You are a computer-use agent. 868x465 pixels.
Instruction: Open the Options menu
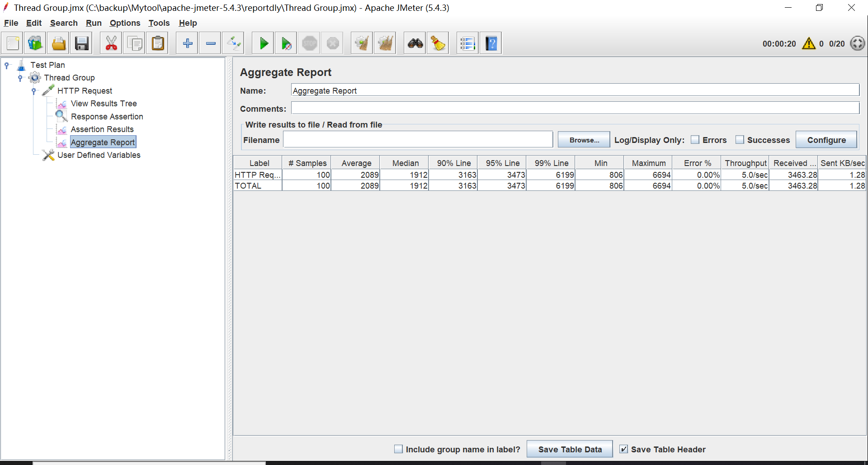125,23
